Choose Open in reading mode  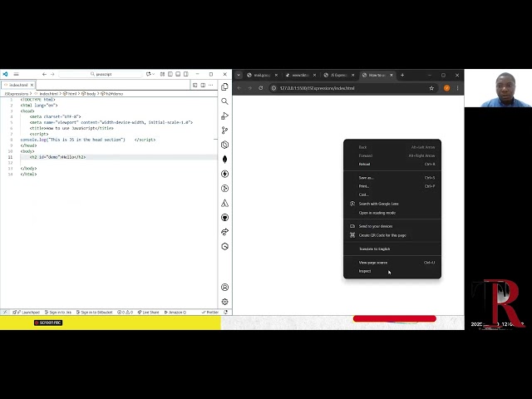[392, 213]
